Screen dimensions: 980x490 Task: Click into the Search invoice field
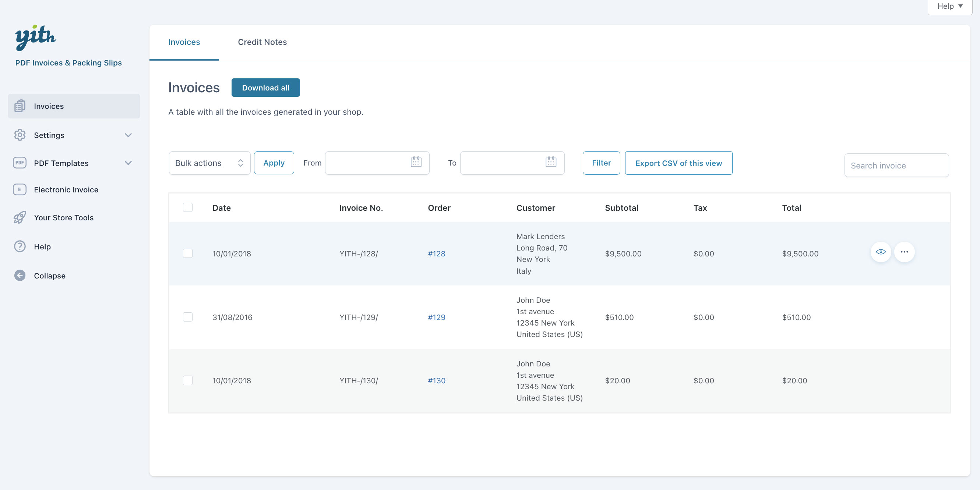click(896, 166)
